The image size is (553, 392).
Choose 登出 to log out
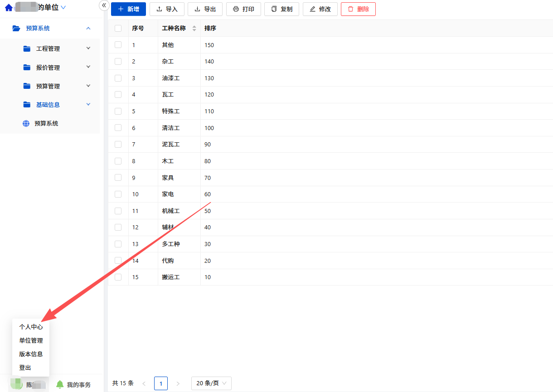tap(25, 368)
